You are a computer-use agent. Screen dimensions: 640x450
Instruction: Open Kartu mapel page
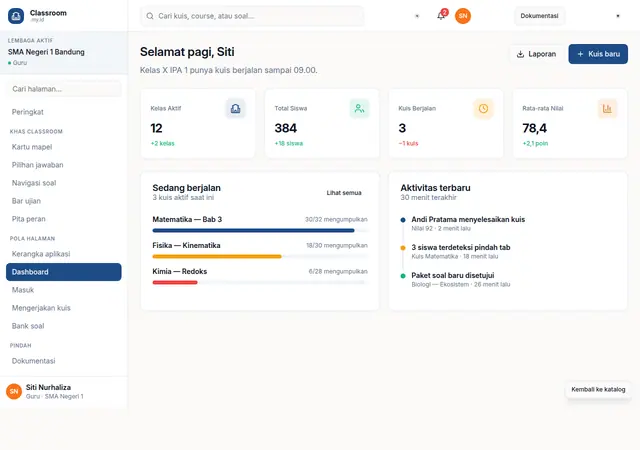64,147
